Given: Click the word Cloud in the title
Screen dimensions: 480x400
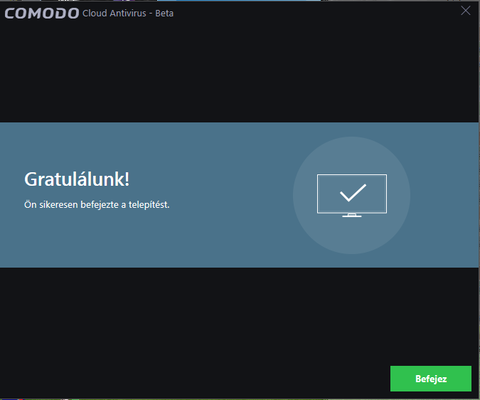Looking at the screenshot, I should click(x=95, y=13).
